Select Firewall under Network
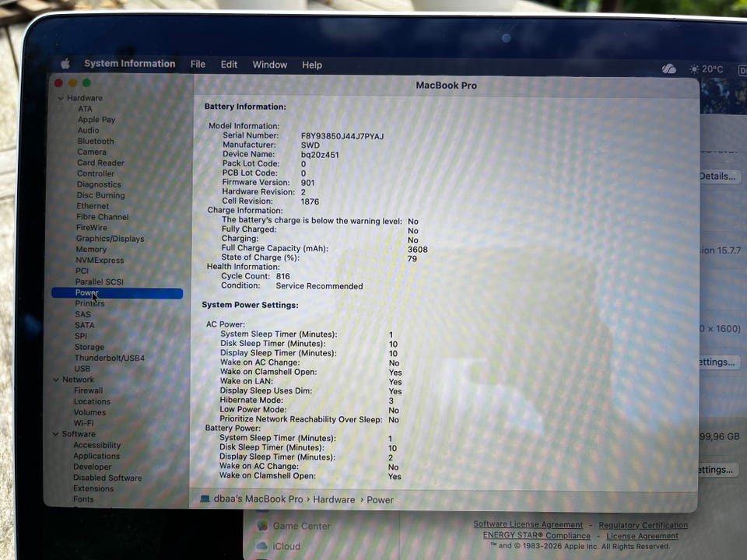Viewport: 747px width, 560px height. [x=88, y=390]
